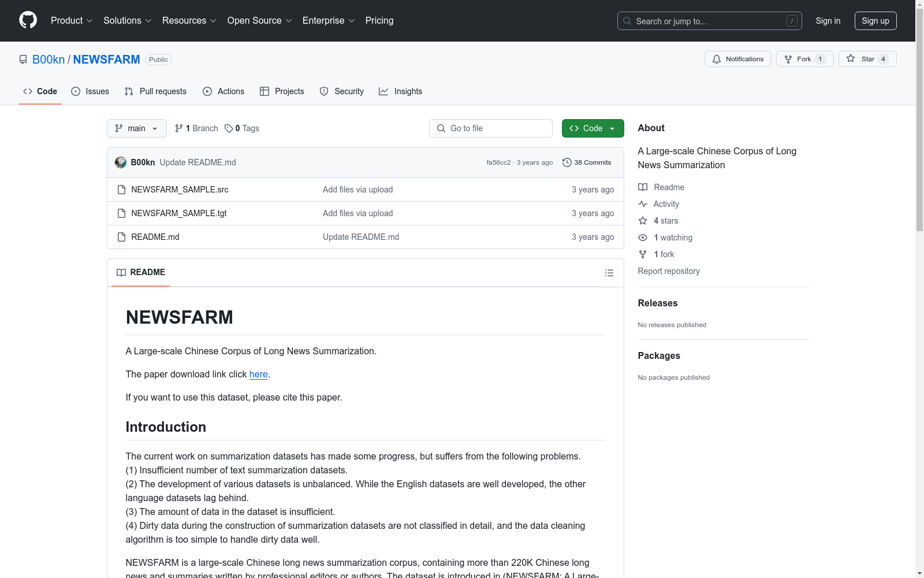
Task: Click the repository book icon beside B00kn
Action: tap(23, 60)
